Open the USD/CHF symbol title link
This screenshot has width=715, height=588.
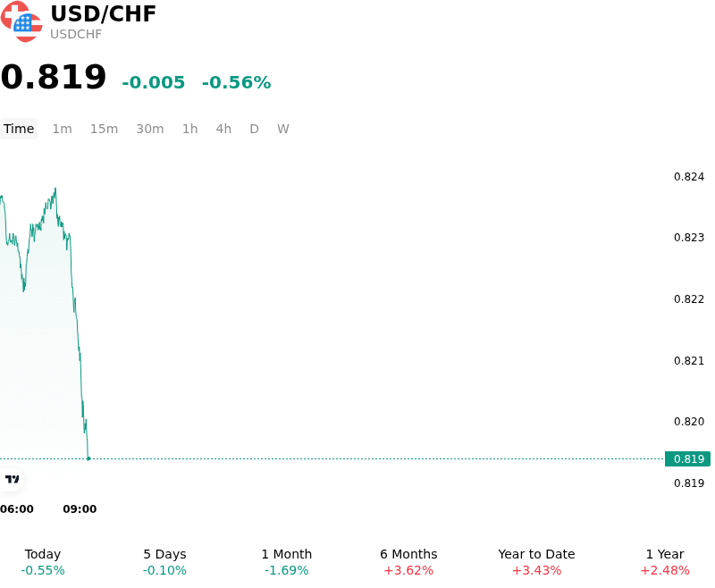click(103, 14)
